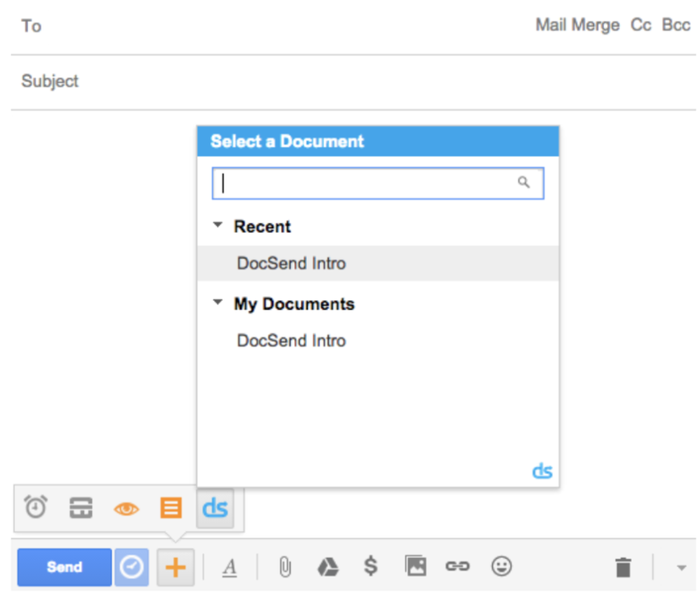The image size is (700, 594).
Task: Click the ds logo in popup corner
Action: tap(542, 471)
